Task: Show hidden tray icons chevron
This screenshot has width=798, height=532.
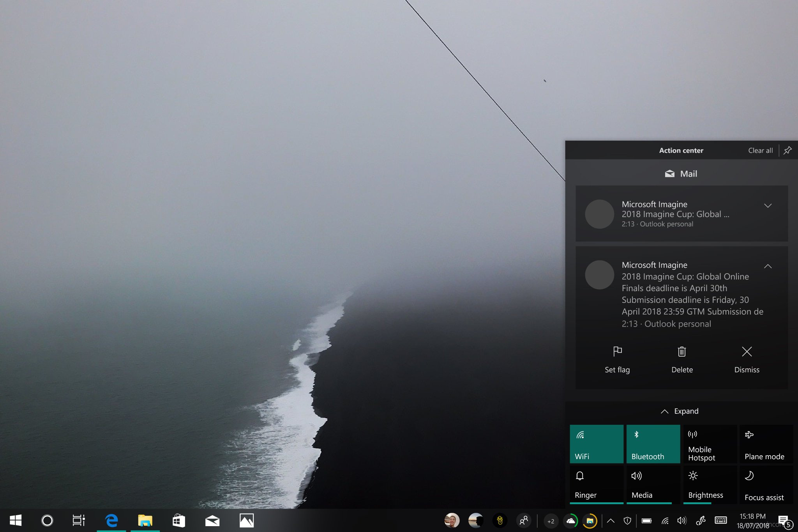Action: click(x=611, y=521)
